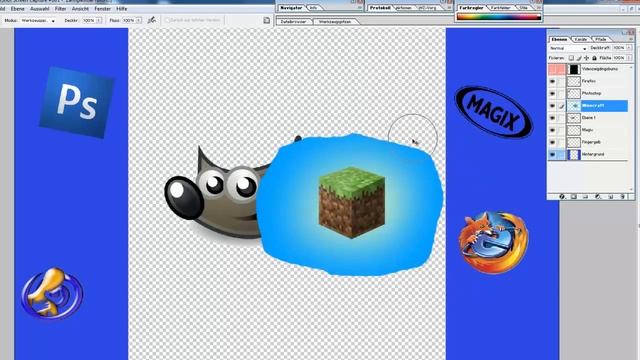Toggle the airbrush icon in the options bar
The height and width of the screenshot is (360, 640).
[151, 20]
